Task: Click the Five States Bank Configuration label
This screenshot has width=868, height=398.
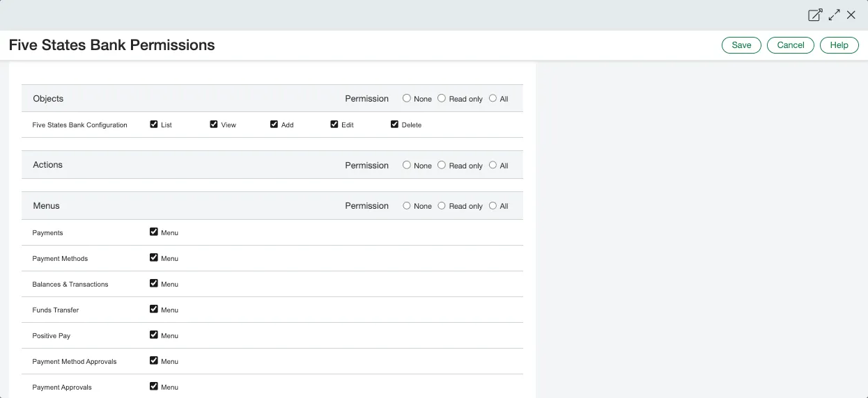Action: pos(79,125)
